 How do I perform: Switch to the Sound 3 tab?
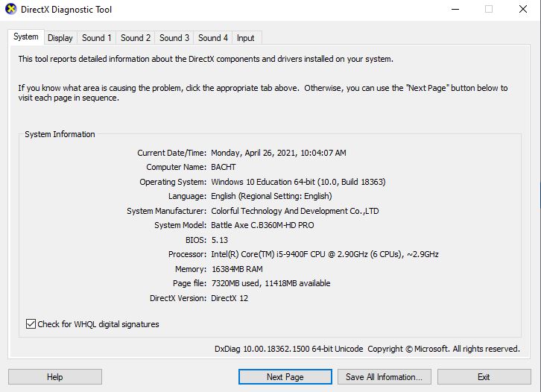click(x=174, y=38)
